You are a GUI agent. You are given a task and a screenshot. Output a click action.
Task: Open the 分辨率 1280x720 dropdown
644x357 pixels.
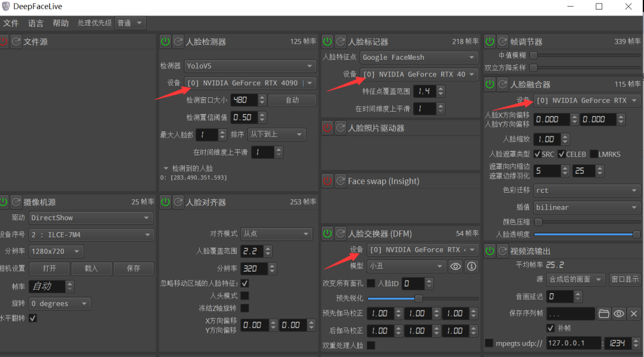(x=56, y=251)
